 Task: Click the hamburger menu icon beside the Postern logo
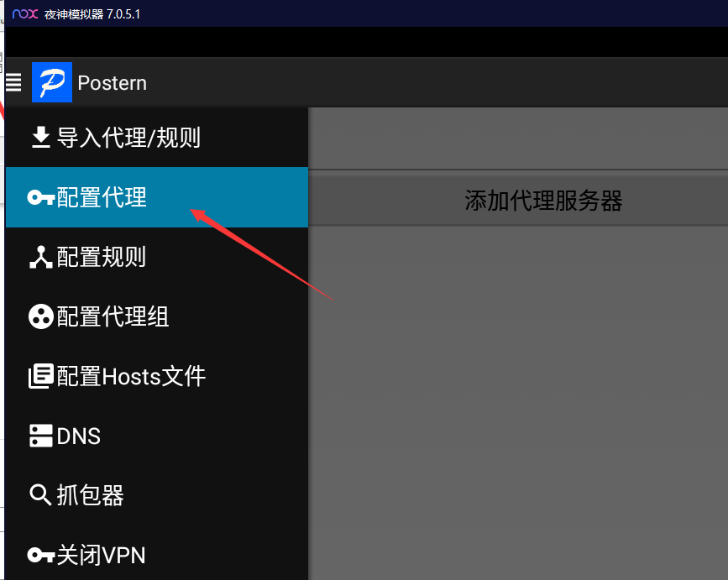coord(13,82)
